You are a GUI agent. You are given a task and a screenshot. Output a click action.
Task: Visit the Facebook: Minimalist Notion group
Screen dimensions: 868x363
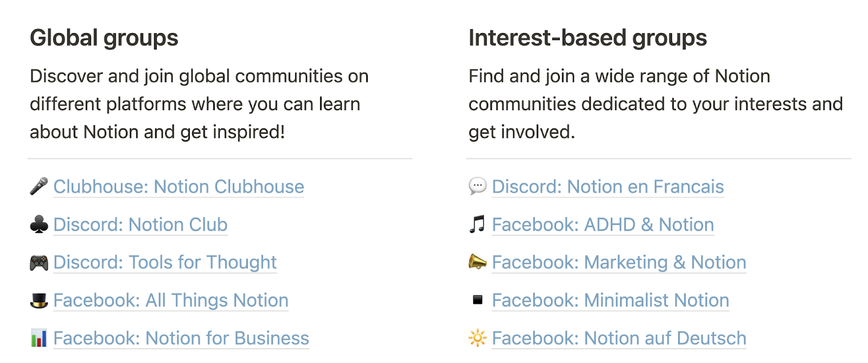pyautogui.click(x=610, y=300)
